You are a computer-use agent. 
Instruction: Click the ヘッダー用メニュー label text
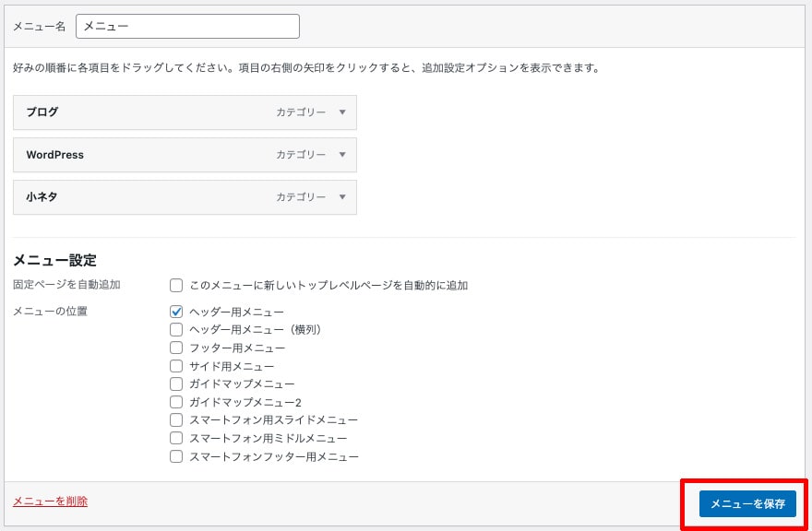[236, 313]
